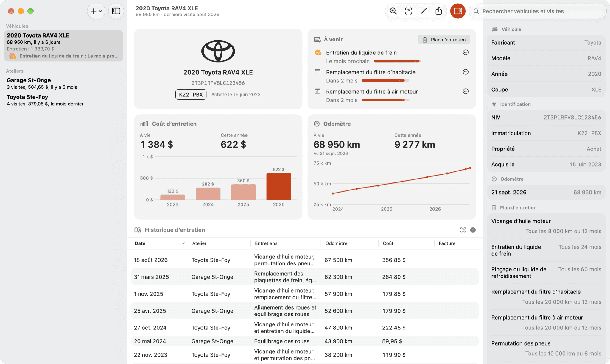
Task: Toggle the right inspector panel
Action: [x=458, y=11]
